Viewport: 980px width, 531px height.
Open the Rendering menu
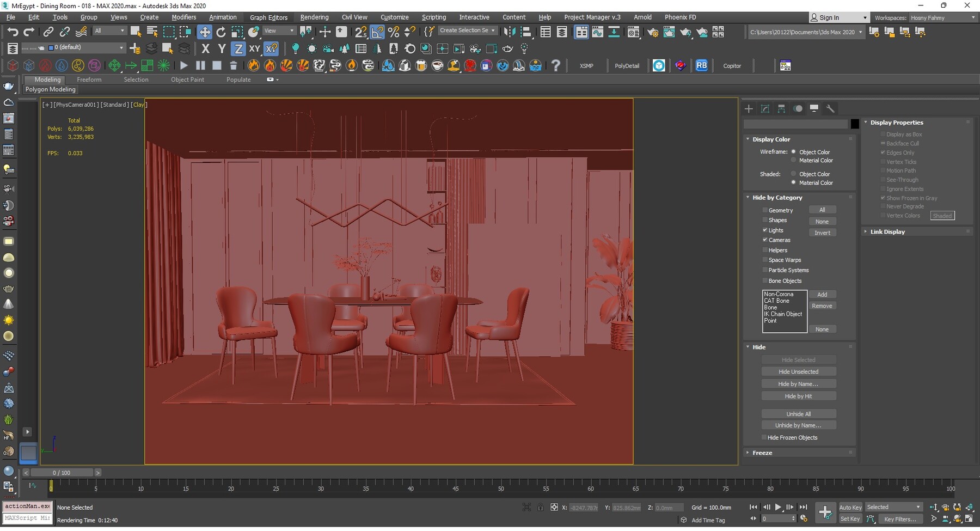[314, 17]
